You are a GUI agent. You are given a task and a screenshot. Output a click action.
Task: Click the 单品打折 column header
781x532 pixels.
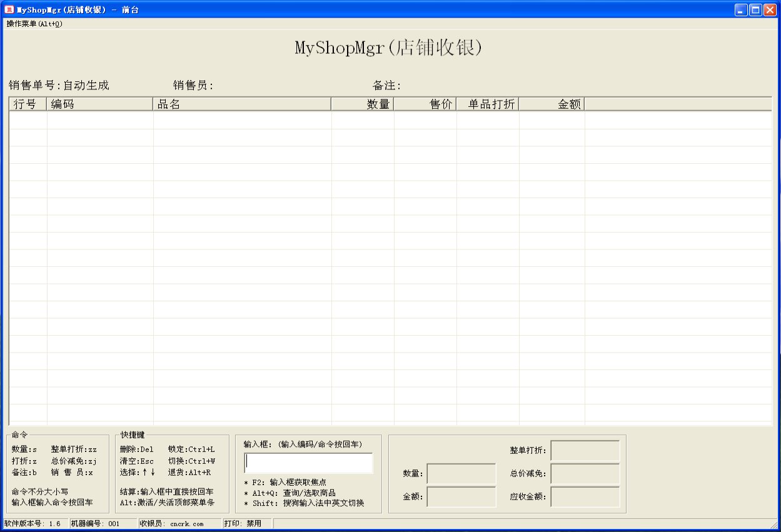tap(487, 104)
